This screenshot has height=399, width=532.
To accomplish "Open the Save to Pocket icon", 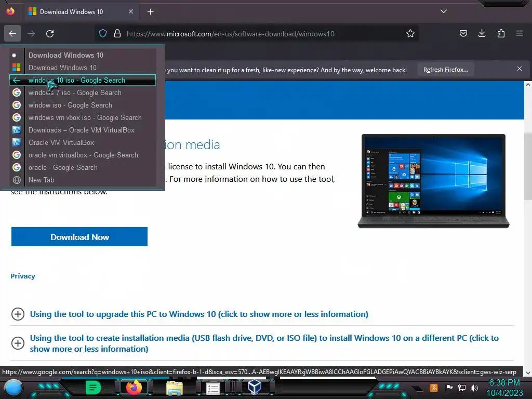I will 463,34.
